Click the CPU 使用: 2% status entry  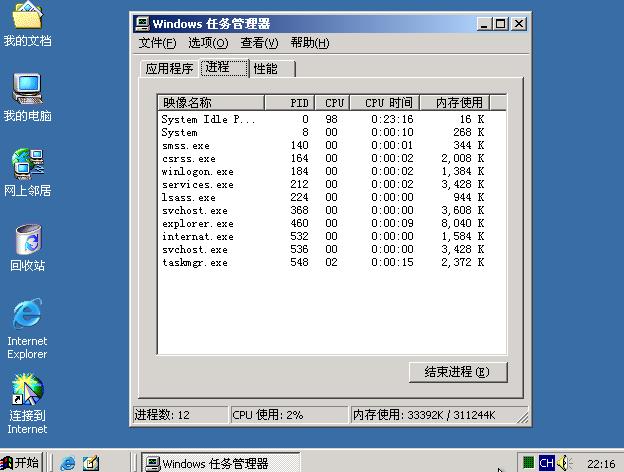tap(289, 415)
